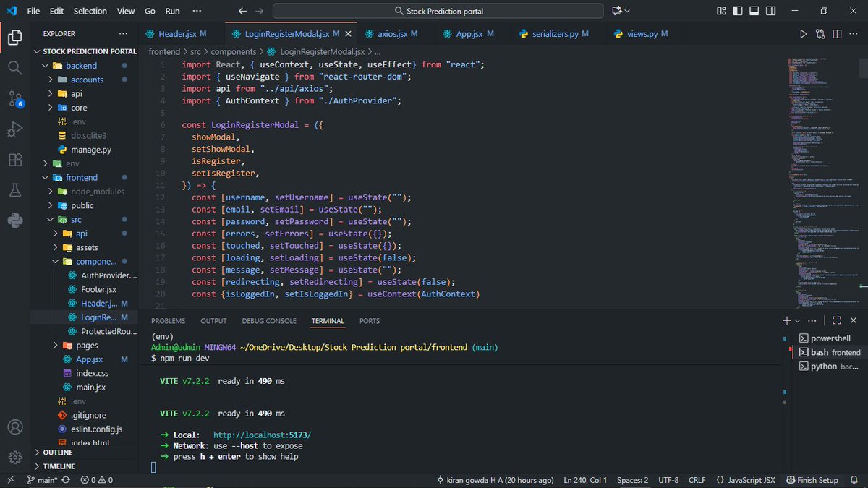Maximize the terminal panel size
This screenshot has height=488, width=868.
click(837, 320)
